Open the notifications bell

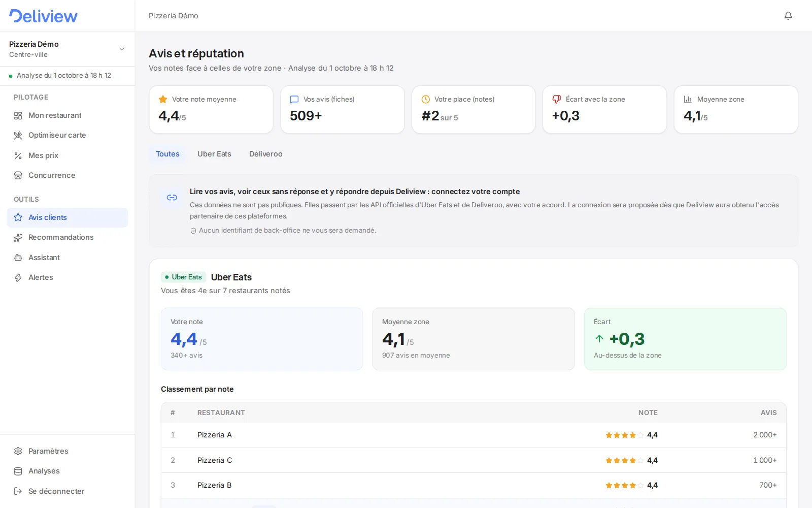pos(788,16)
